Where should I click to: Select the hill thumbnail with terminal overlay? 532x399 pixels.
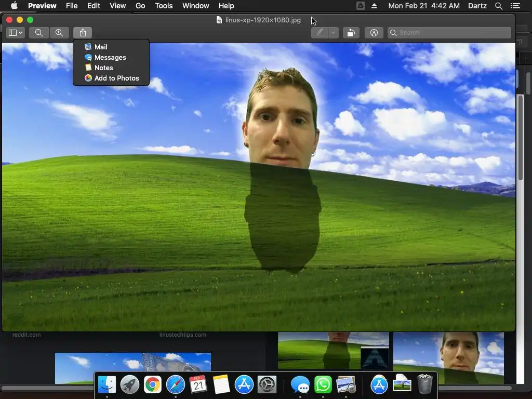click(333, 350)
